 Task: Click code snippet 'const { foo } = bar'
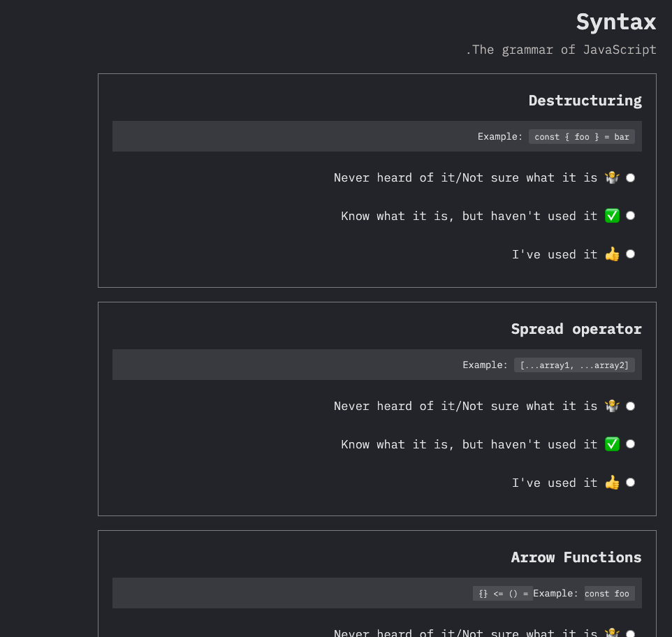click(x=582, y=137)
